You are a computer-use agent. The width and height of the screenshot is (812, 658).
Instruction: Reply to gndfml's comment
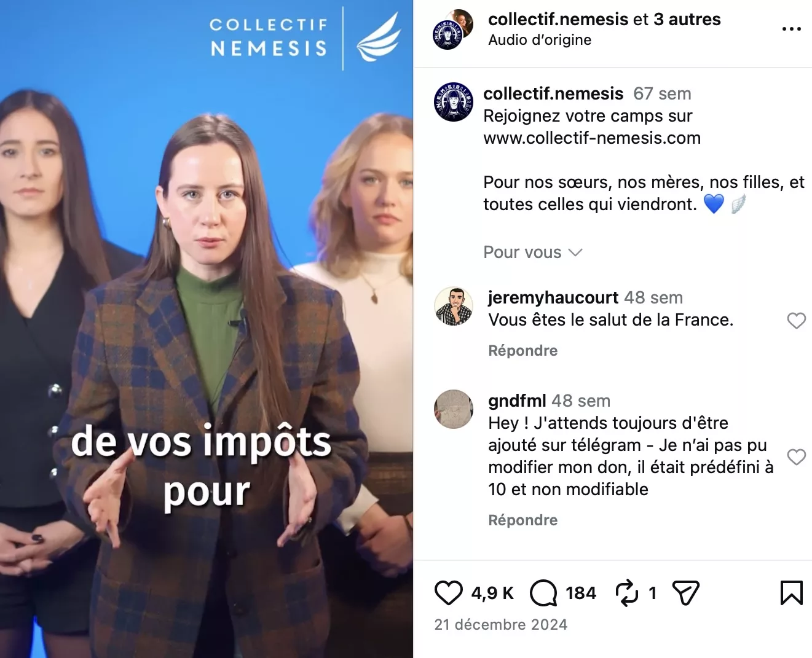pyautogui.click(x=523, y=520)
